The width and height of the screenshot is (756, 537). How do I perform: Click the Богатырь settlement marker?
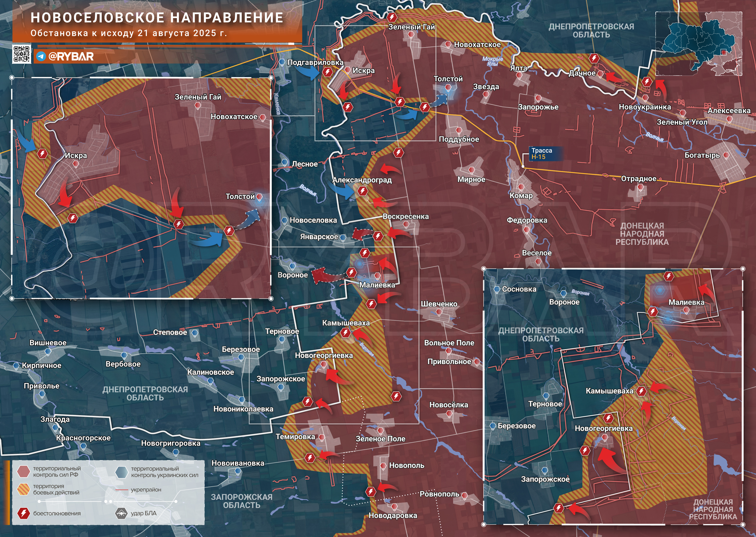coord(726,155)
